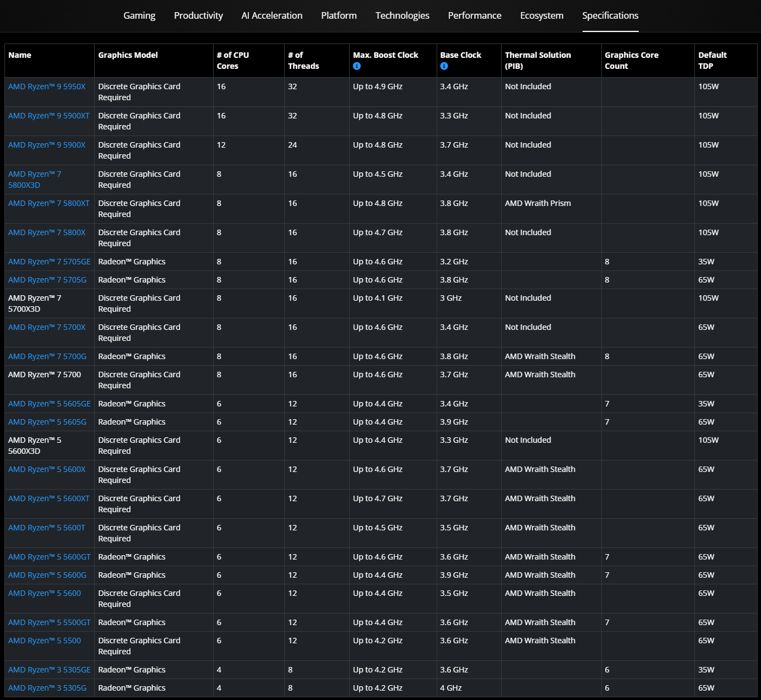Open the AMD Ryzen 7 5800XT link
The image size is (761, 700).
pos(49,203)
